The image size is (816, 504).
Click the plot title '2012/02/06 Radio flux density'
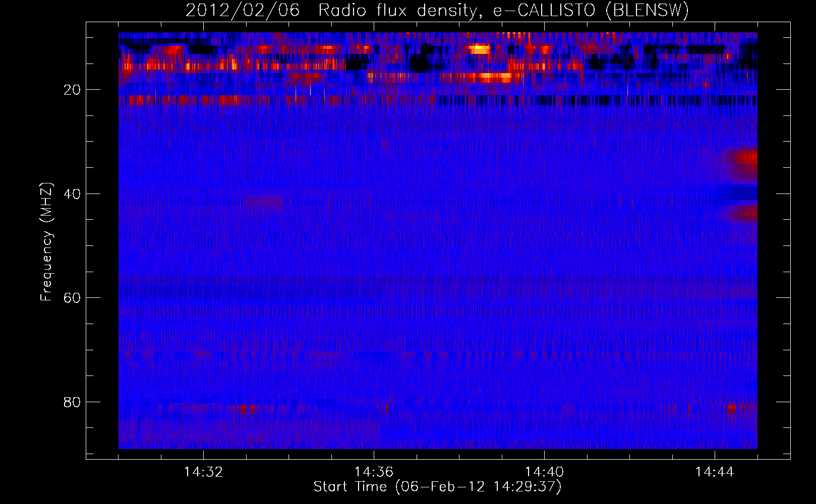437,10
